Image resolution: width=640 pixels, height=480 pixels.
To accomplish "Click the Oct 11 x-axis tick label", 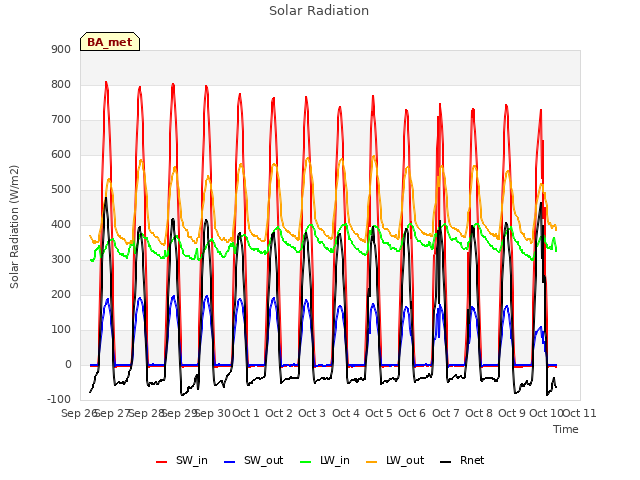I will [x=580, y=413].
